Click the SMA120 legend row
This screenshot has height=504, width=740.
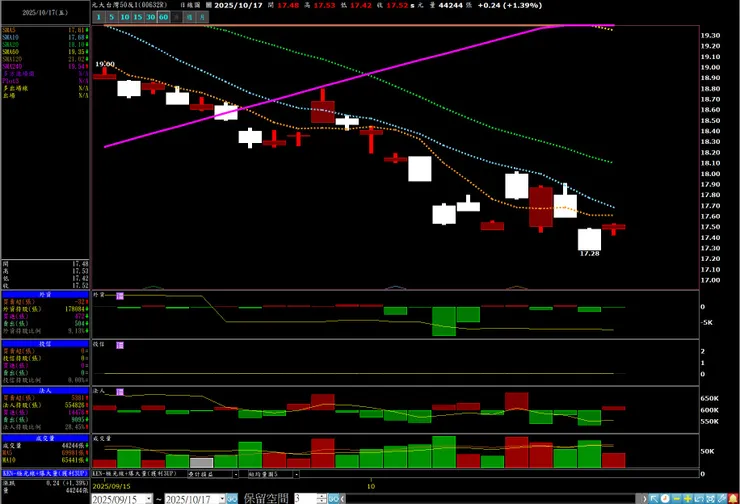point(45,59)
